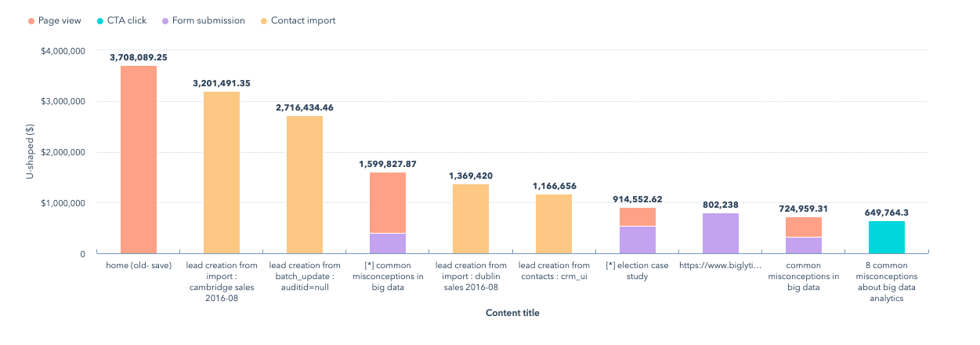Click the Content title axis label
Viewport: 980px width, 345px height.
[x=512, y=313]
